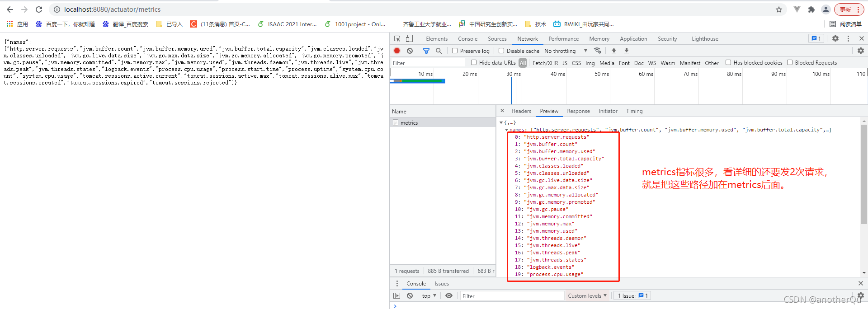This screenshot has height=309, width=868.
Task: Open the No throttling dropdown
Action: click(566, 51)
